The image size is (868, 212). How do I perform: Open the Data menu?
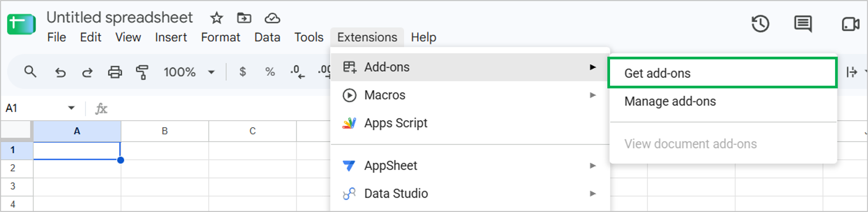pyautogui.click(x=267, y=37)
